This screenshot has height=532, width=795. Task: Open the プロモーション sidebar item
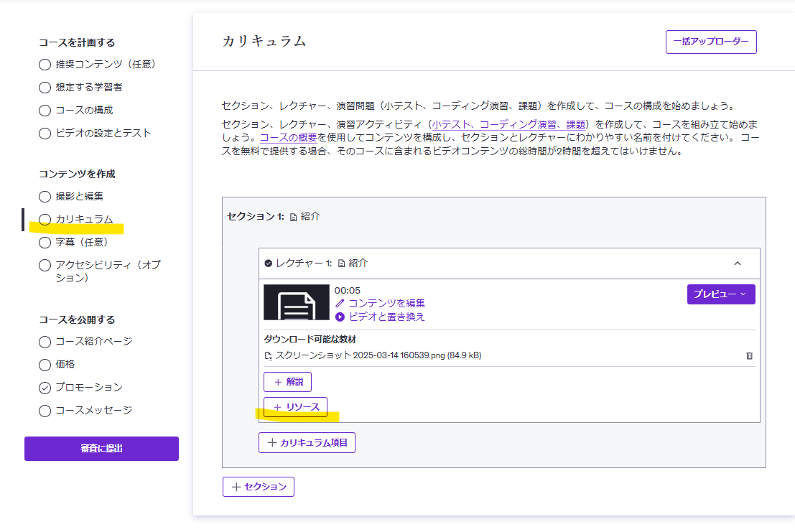[80, 388]
